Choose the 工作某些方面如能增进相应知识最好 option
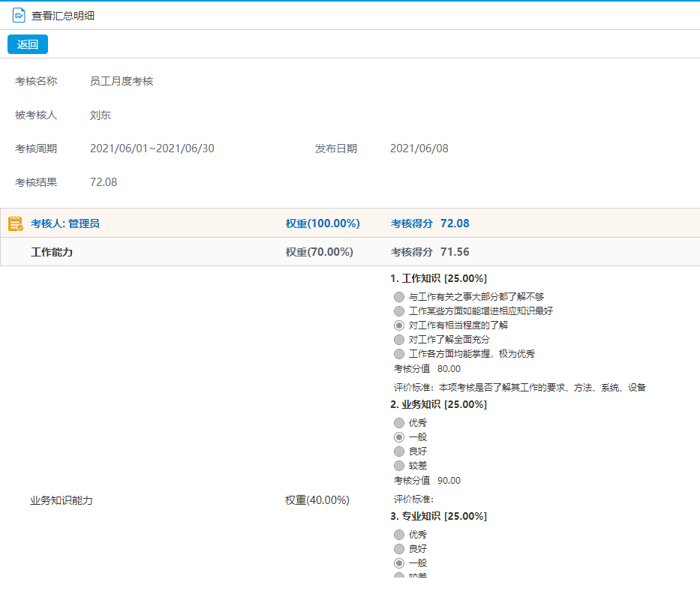The image size is (700, 612). click(x=399, y=311)
